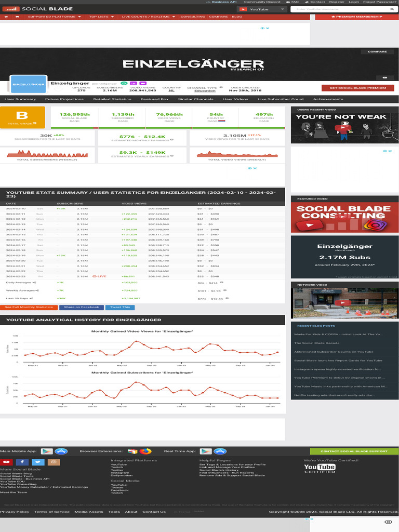Click Get Social Blade Premium button

[x=357, y=88]
